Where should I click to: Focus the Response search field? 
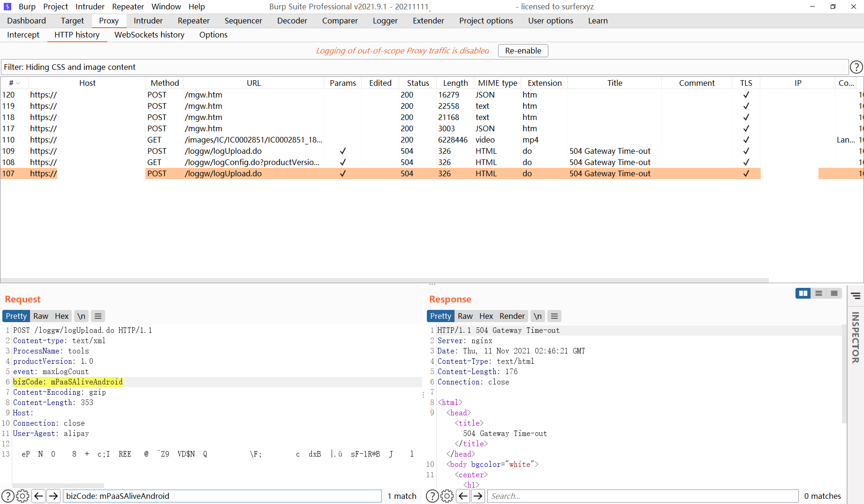pos(643,496)
